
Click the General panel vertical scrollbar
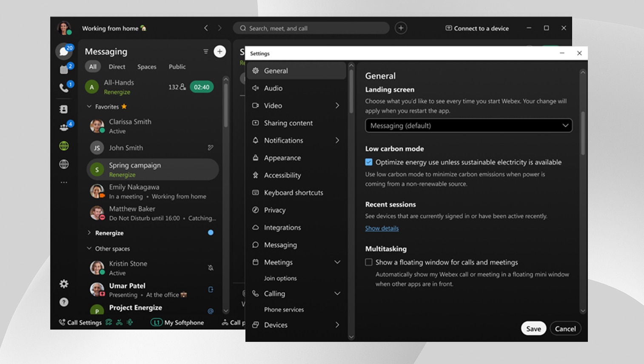coord(583,133)
